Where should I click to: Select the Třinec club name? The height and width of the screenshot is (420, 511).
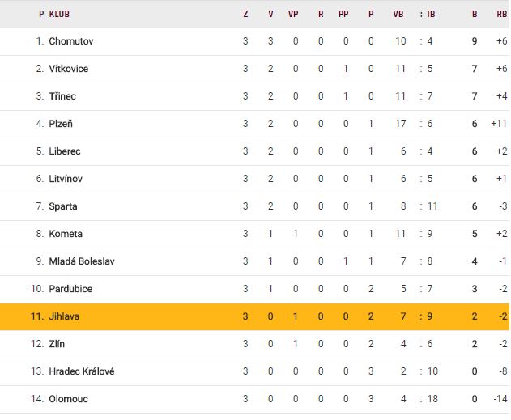coord(62,96)
